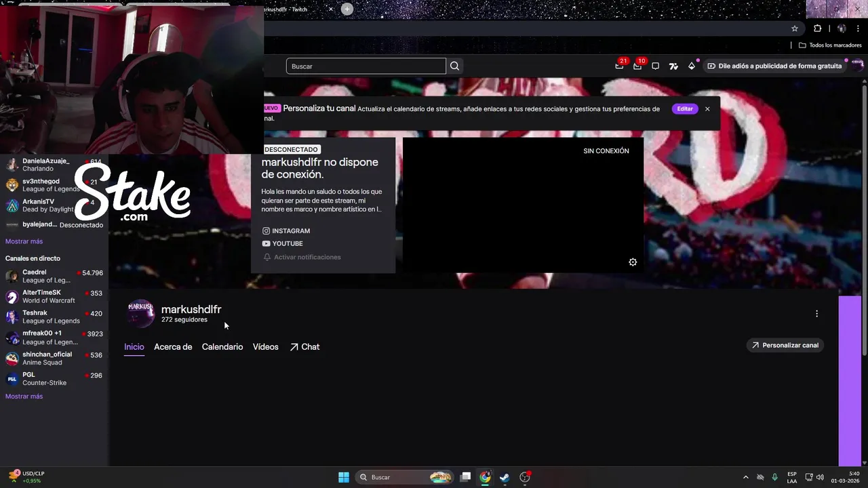868x488 pixels.
Task: Click Mostrar más under followed channels
Action: (x=24, y=241)
